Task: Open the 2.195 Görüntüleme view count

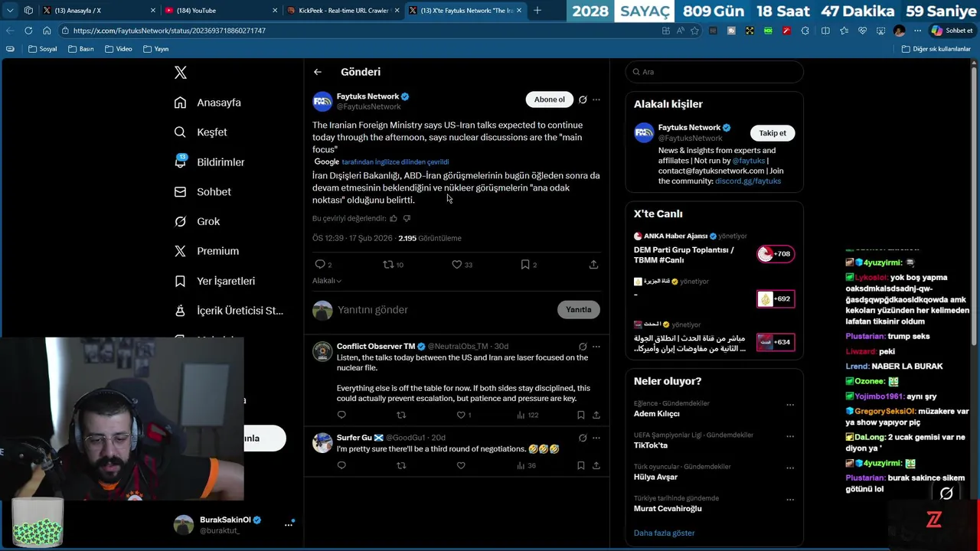Action: coord(430,238)
